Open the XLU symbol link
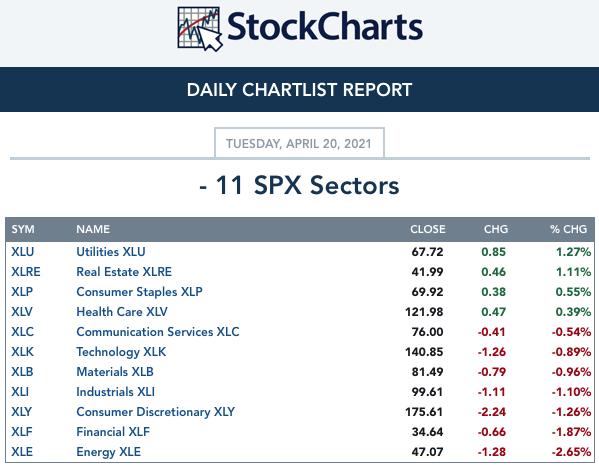599x468 pixels. pyautogui.click(x=23, y=252)
